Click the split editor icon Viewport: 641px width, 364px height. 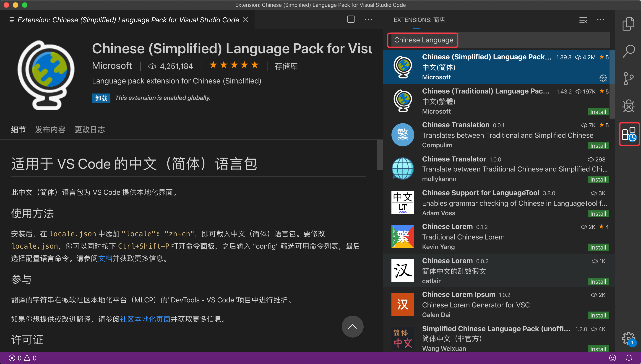[351, 20]
